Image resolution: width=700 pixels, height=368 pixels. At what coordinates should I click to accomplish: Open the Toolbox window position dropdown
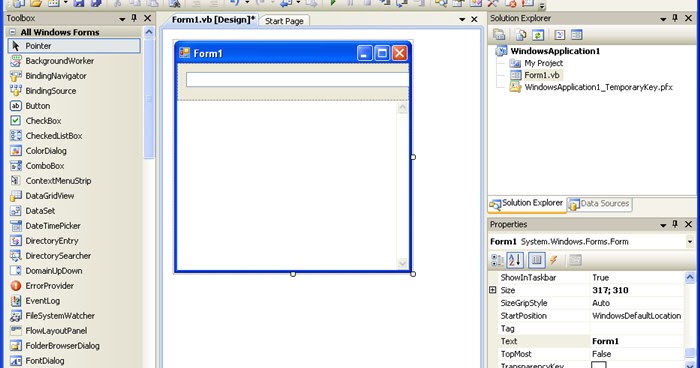click(x=122, y=19)
